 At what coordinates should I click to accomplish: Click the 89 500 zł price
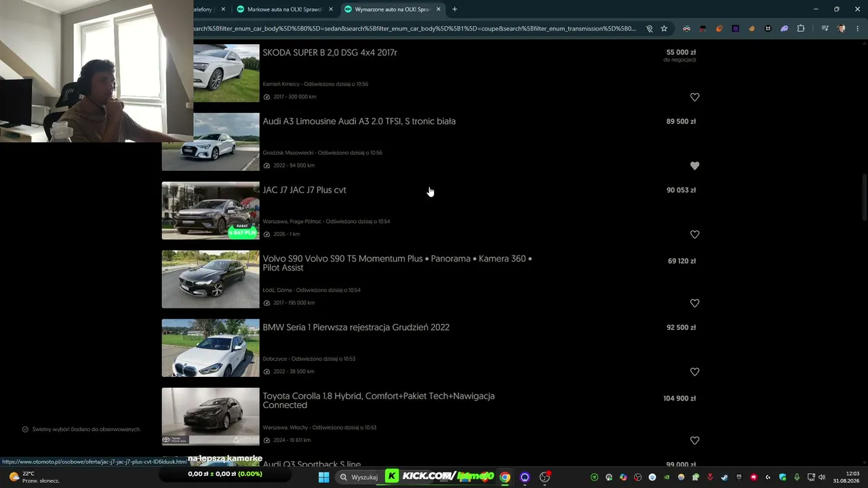(x=681, y=121)
